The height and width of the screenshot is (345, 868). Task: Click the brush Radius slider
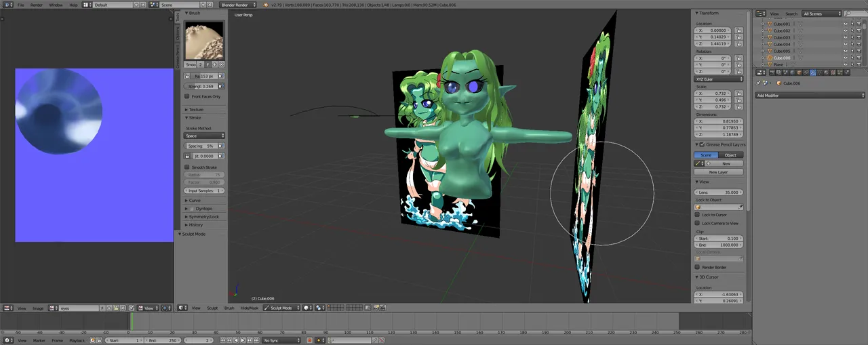204,77
